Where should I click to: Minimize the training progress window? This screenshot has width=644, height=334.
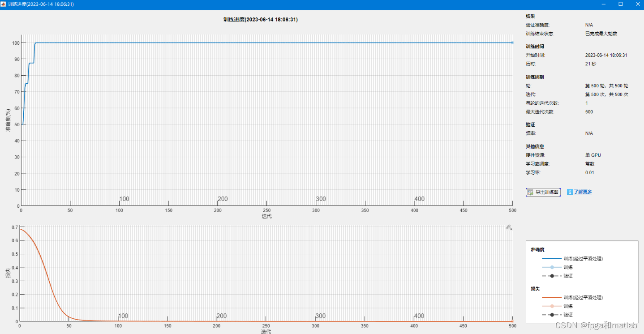(x=604, y=4)
